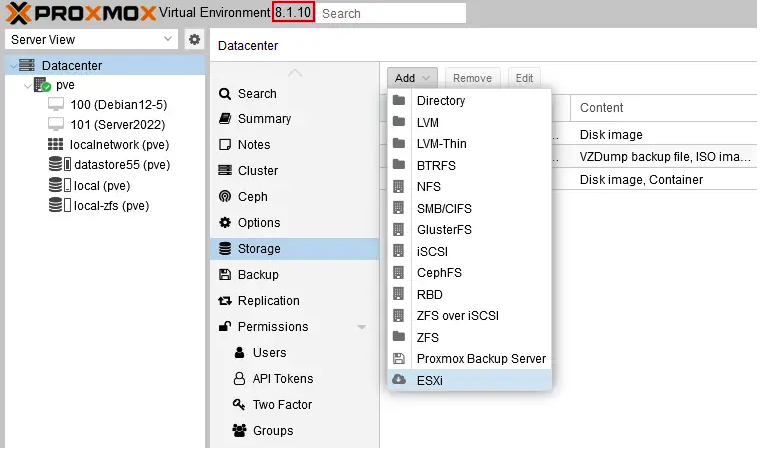Viewport: 766px width, 452px height.
Task: Choose LVM storage type
Action: pyautogui.click(x=469, y=123)
